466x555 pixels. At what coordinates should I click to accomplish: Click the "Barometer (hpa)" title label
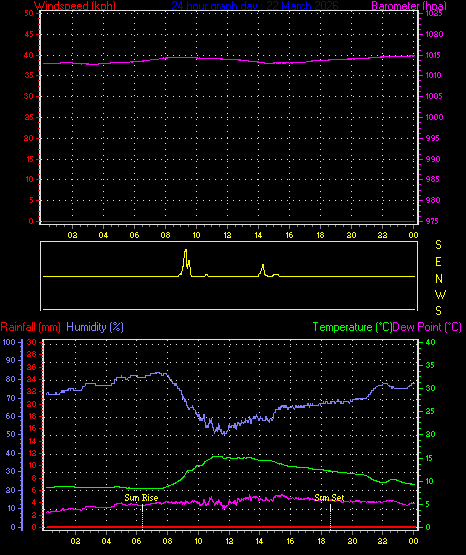pyautogui.click(x=409, y=6)
